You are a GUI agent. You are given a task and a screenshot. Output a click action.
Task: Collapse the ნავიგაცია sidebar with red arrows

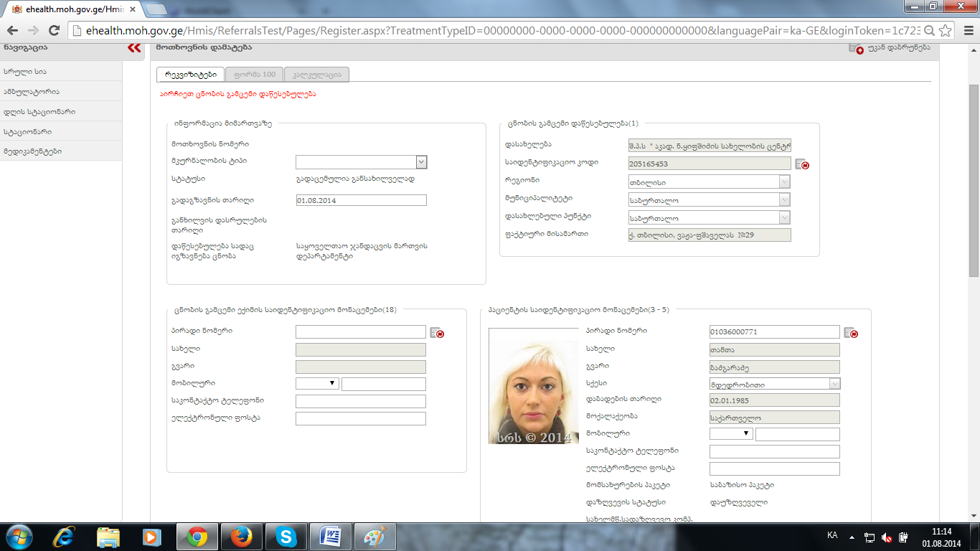(x=134, y=48)
